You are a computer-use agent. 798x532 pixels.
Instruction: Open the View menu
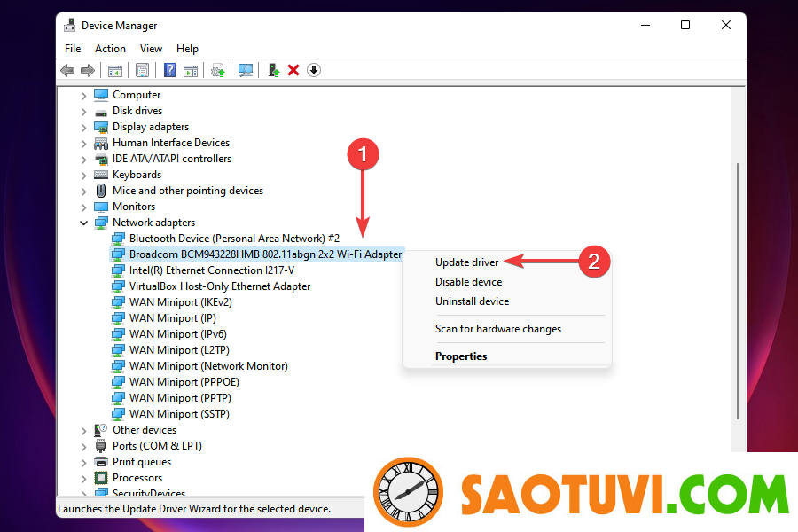[x=151, y=49]
